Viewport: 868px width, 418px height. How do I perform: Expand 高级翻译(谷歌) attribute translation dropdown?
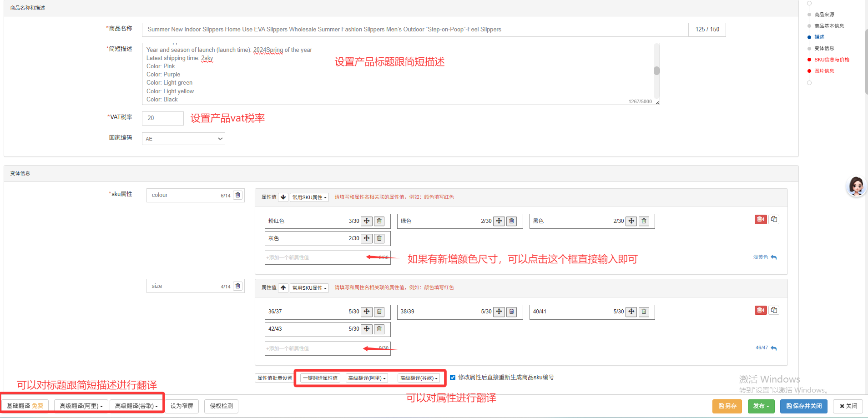tap(419, 378)
